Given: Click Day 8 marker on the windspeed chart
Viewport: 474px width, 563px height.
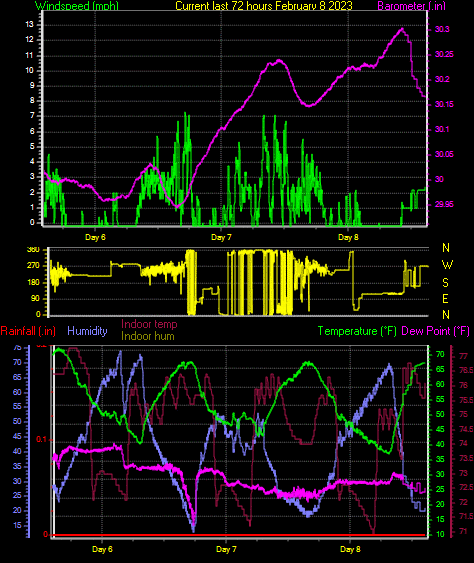Looking at the screenshot, I should 348,237.
